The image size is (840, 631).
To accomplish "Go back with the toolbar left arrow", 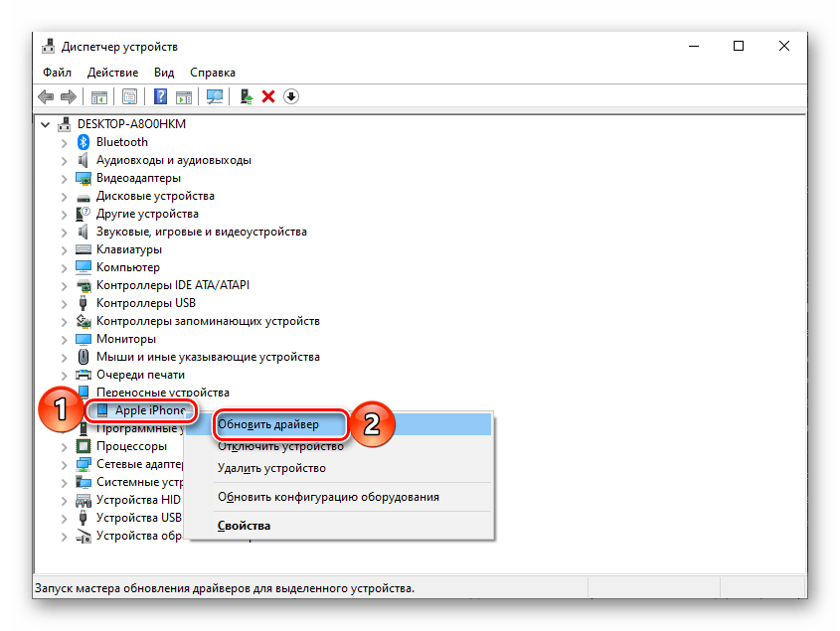I will (x=46, y=97).
